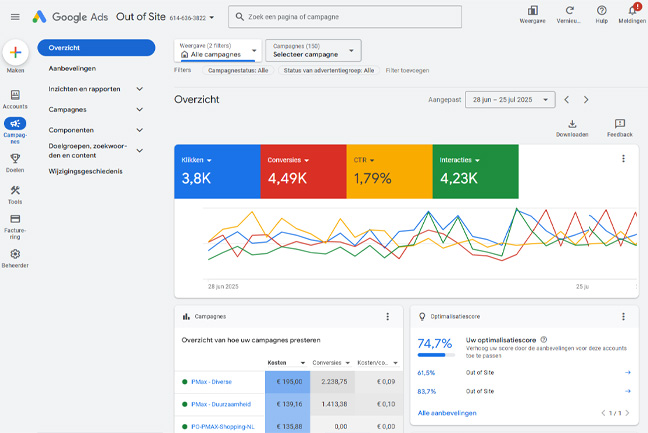Open Facturering card icon
This screenshot has height=433, width=648.
[15, 219]
